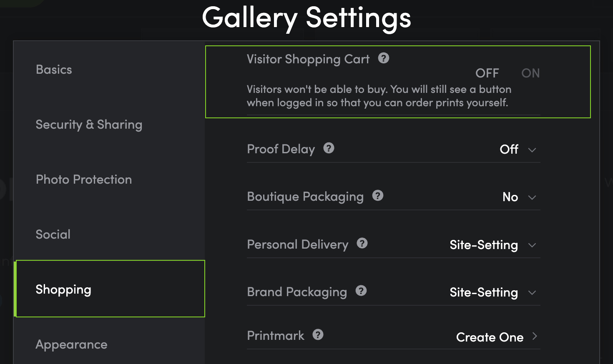613x364 pixels.
Task: Open help icon beside Personal Delivery
Action: click(362, 243)
